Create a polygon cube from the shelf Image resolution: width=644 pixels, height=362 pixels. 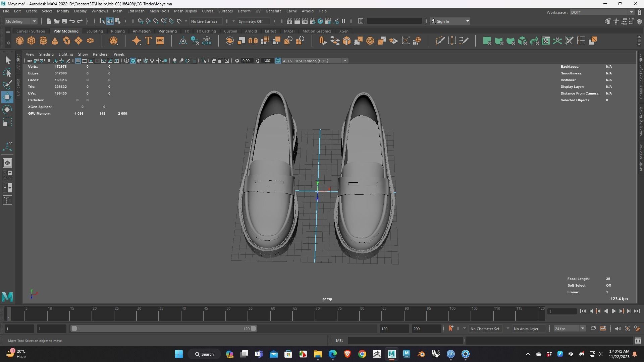tap(32, 41)
